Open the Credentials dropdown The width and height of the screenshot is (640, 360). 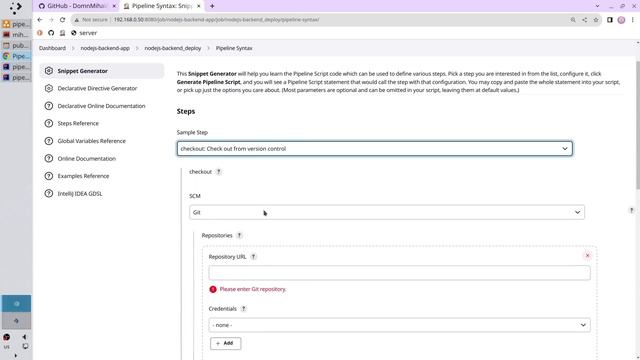[x=399, y=325]
